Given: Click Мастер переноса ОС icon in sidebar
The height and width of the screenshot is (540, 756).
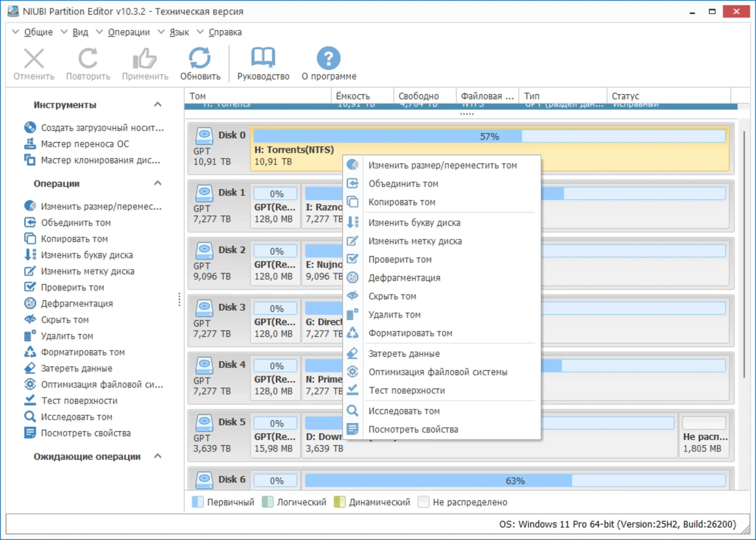Looking at the screenshot, I should [30, 144].
